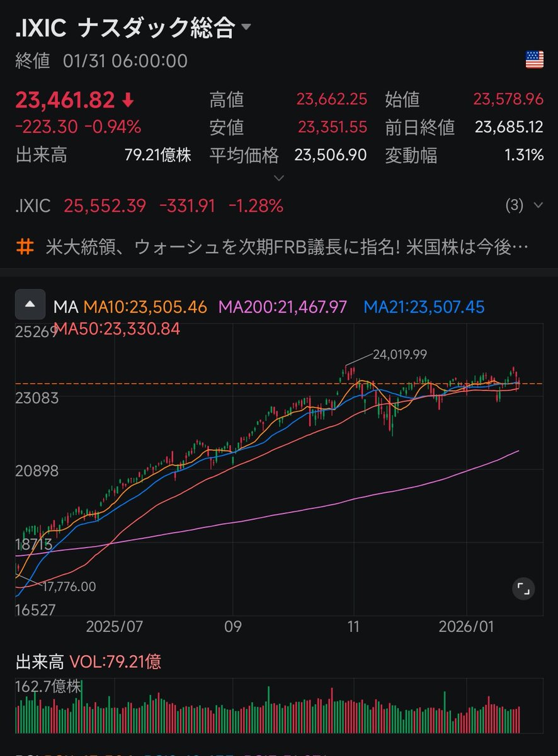The height and width of the screenshot is (756, 558).
Task: Tap the 高値 value 23,662.25
Action: click(331, 100)
